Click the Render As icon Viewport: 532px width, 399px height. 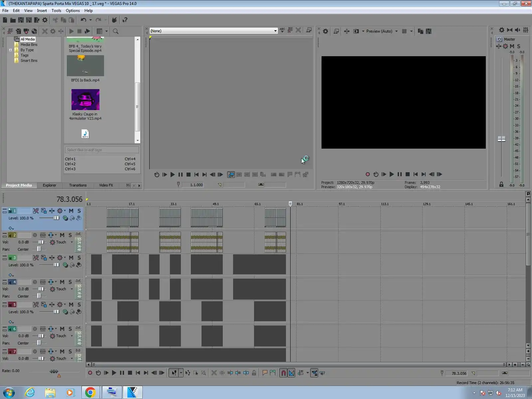pyautogui.click(x=37, y=20)
